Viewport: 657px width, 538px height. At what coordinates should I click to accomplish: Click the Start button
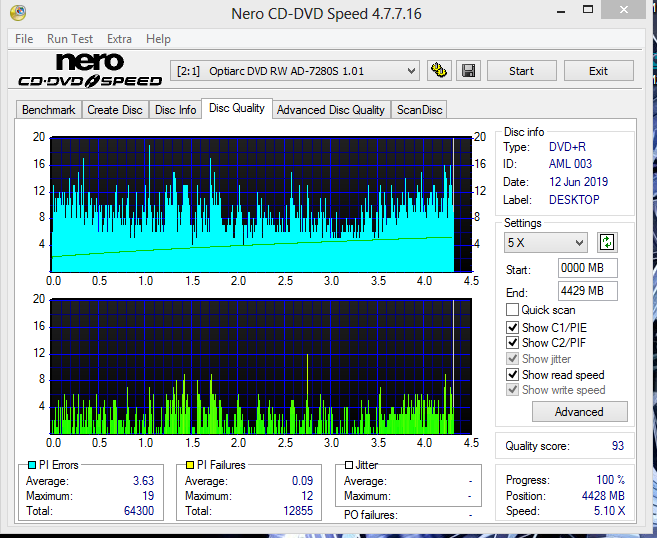point(522,71)
